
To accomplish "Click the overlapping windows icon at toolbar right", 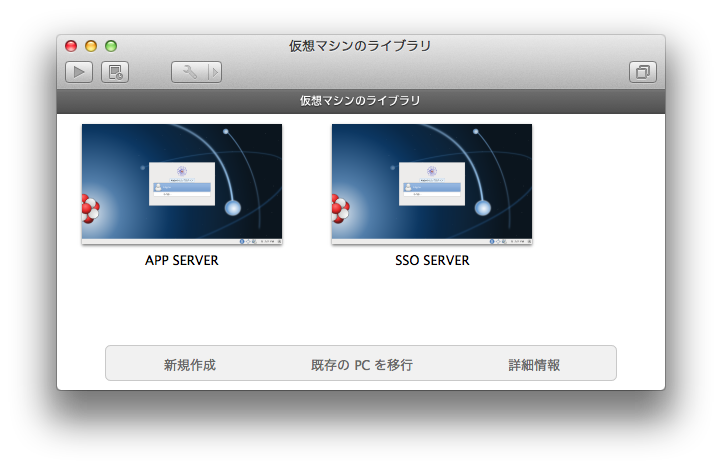I will click(642, 72).
